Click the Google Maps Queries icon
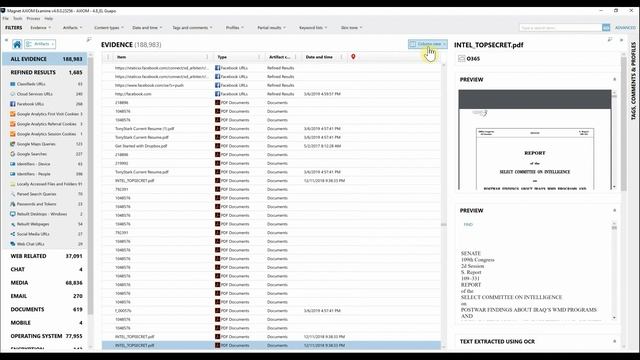 click(13, 144)
